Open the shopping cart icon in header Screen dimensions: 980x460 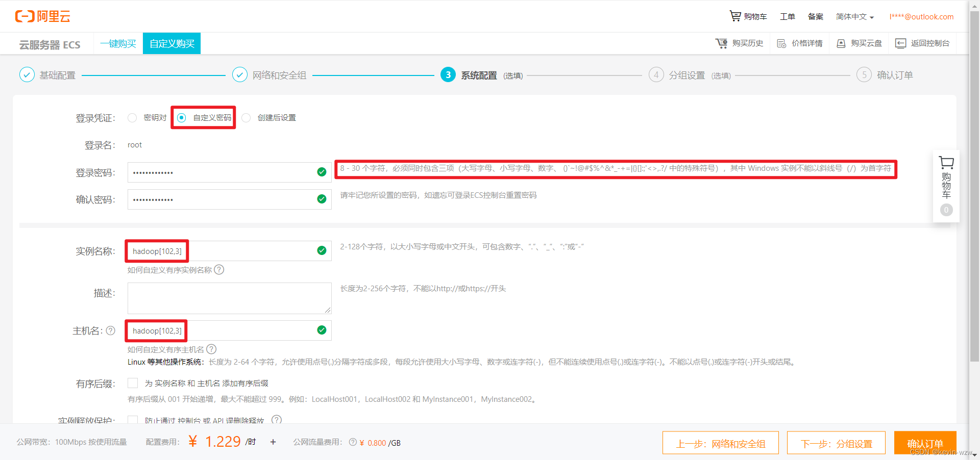735,16
